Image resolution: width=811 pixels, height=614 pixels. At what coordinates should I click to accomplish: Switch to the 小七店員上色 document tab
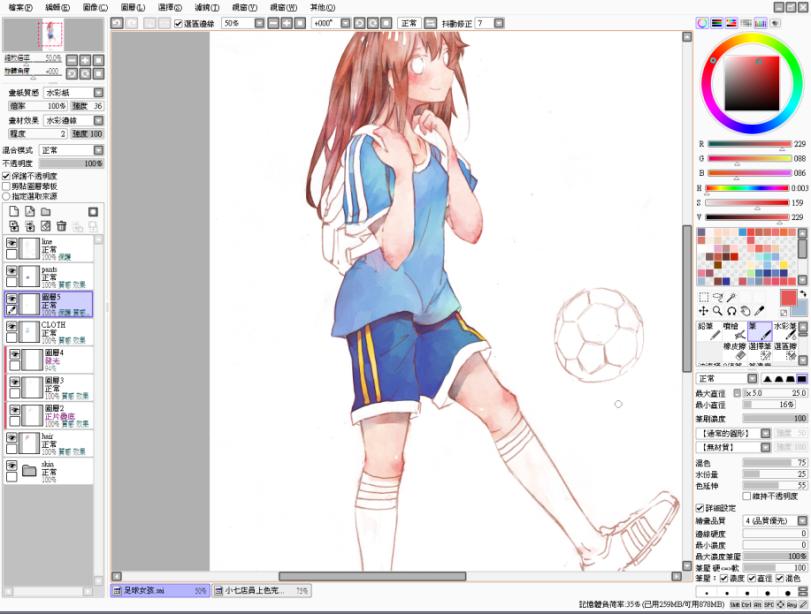pyautogui.click(x=262, y=590)
